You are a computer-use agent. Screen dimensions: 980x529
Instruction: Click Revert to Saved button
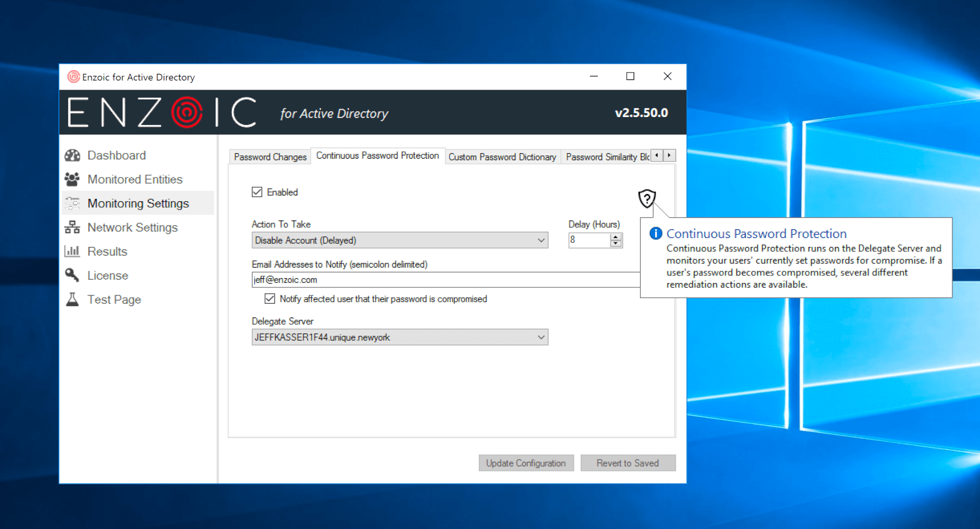[x=628, y=463]
